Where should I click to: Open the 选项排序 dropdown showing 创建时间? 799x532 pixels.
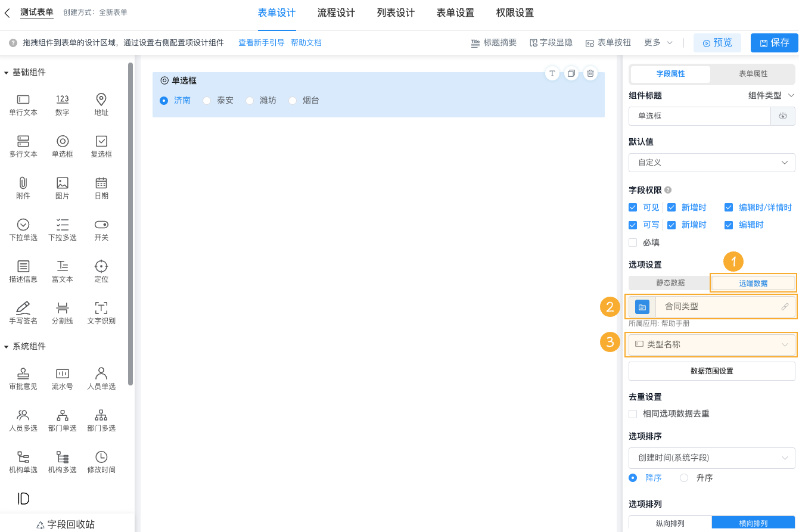click(711, 458)
